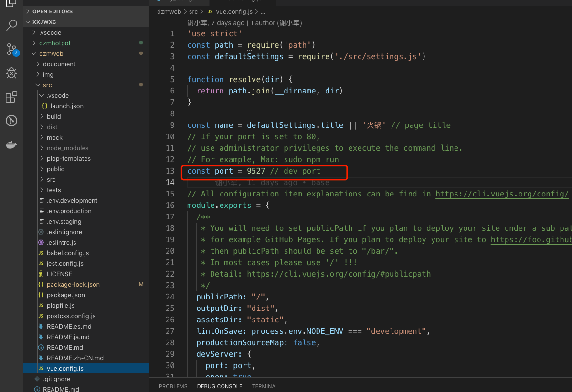This screenshot has width=572, height=392.
Task: Expand the OPEN EDITORS section
Action: (x=86, y=11)
